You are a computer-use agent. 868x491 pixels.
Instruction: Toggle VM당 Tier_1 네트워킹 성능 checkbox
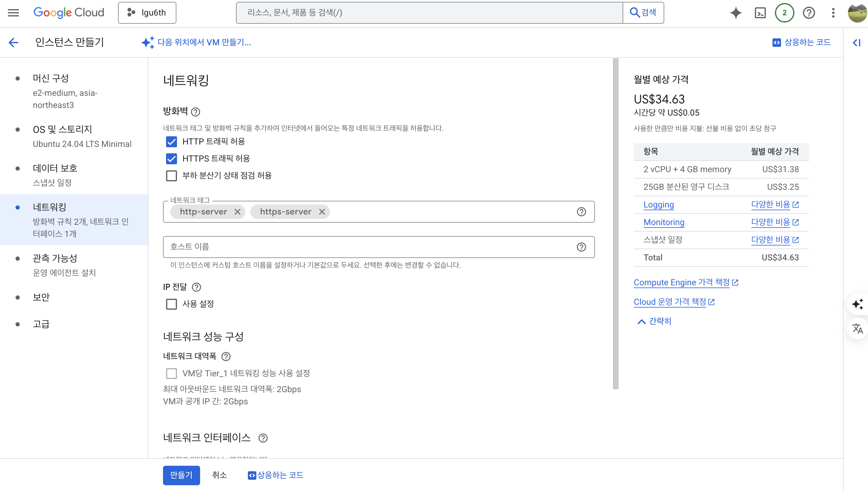coord(171,374)
